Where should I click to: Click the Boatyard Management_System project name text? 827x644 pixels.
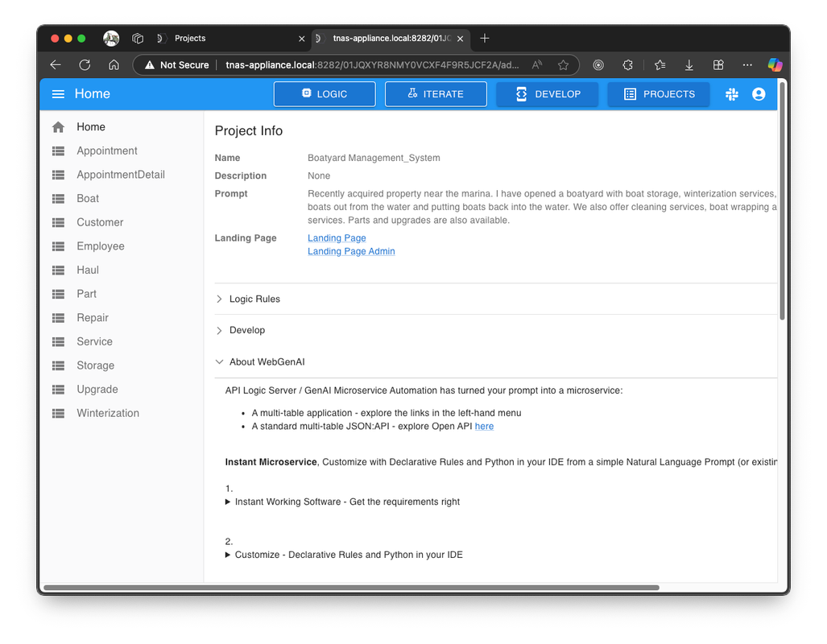point(374,158)
